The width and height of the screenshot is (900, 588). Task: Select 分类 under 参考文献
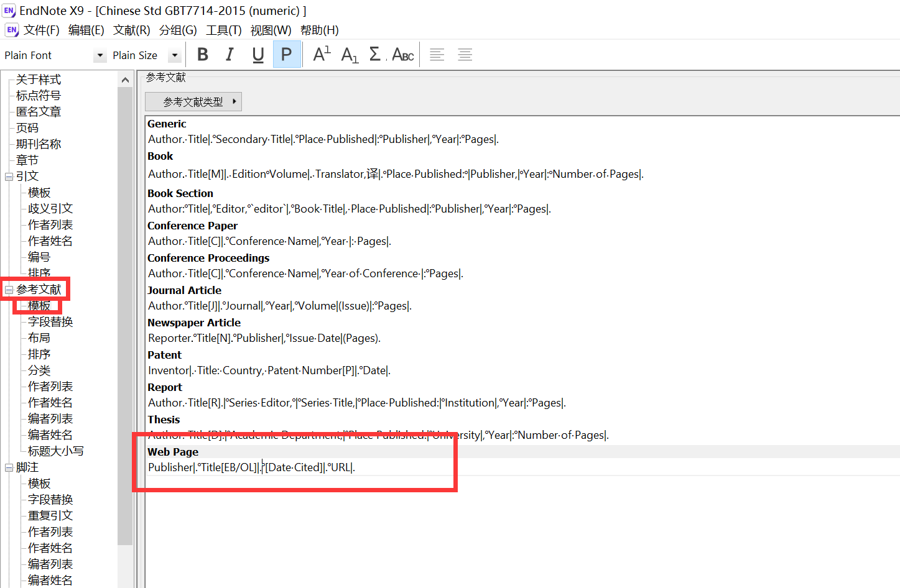tap(39, 370)
